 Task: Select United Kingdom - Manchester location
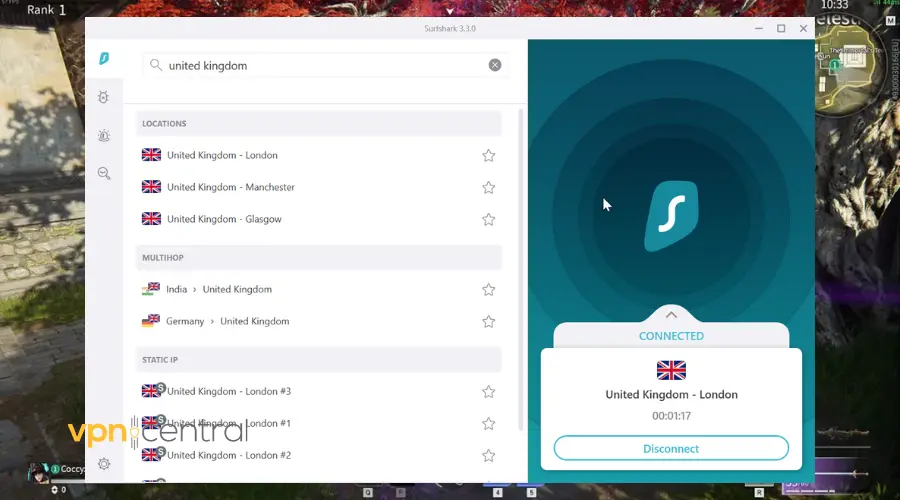[x=230, y=187]
